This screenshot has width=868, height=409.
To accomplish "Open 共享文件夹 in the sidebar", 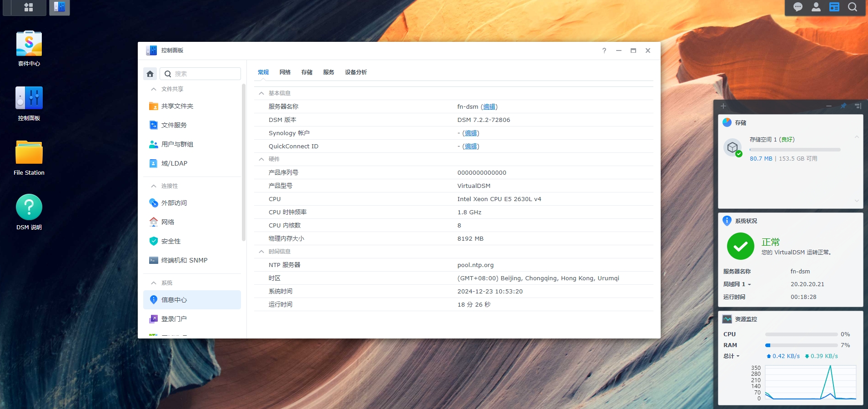I will tap(192, 106).
